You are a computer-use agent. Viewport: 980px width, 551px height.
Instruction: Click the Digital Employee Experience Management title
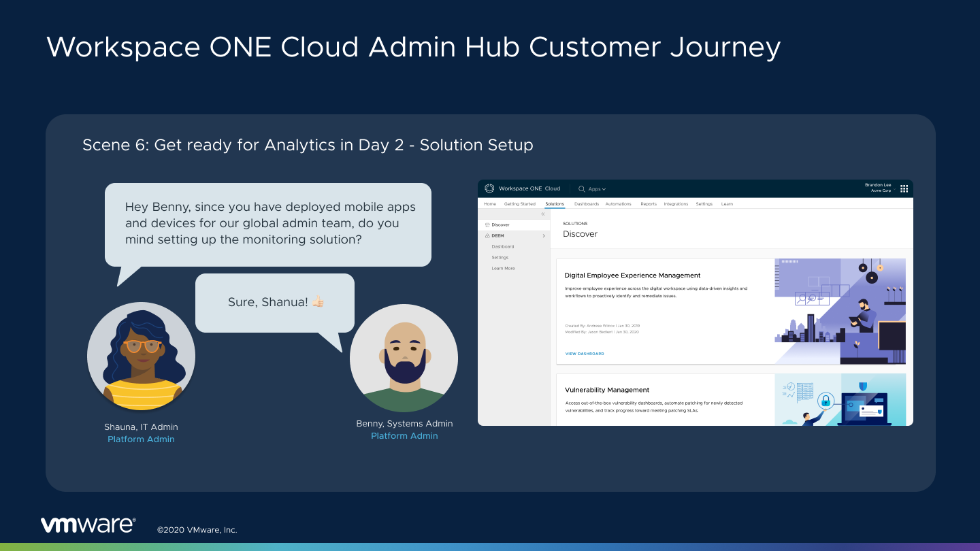pos(632,275)
